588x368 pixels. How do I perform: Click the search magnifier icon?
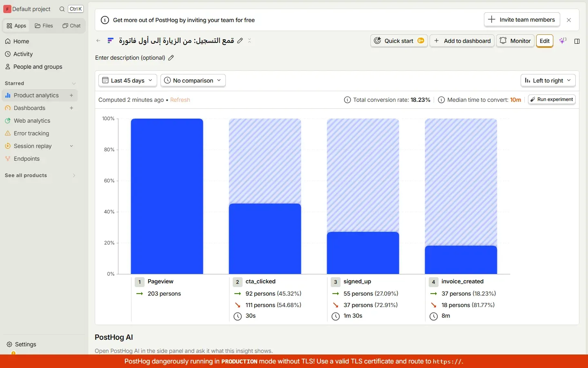tap(62, 9)
